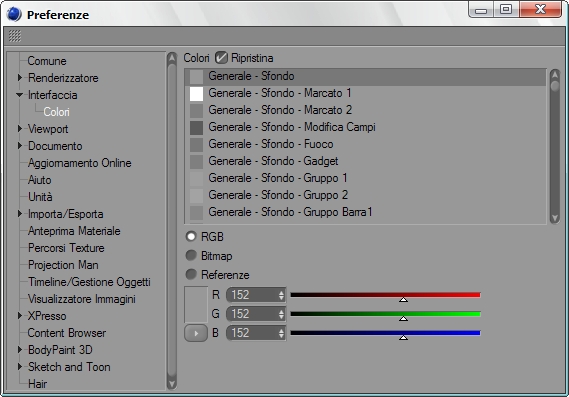Viewport: 569px width, 397px height.
Task: Select Generale - Sfondo - Marcato 1 entry
Action: (365, 93)
